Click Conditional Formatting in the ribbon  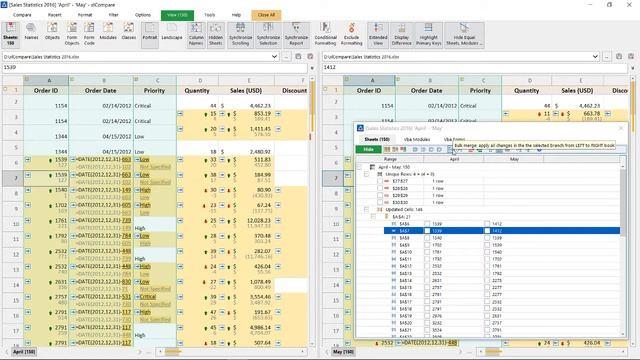[325, 35]
